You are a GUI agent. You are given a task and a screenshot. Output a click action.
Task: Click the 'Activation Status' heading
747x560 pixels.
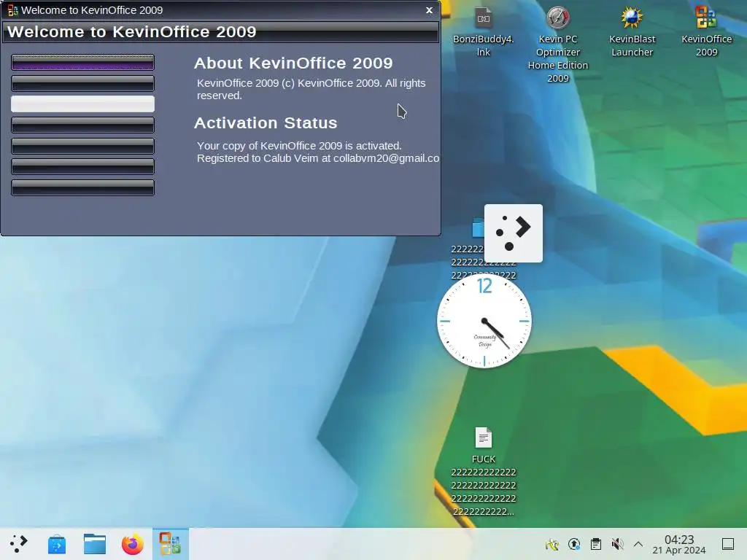pos(266,122)
